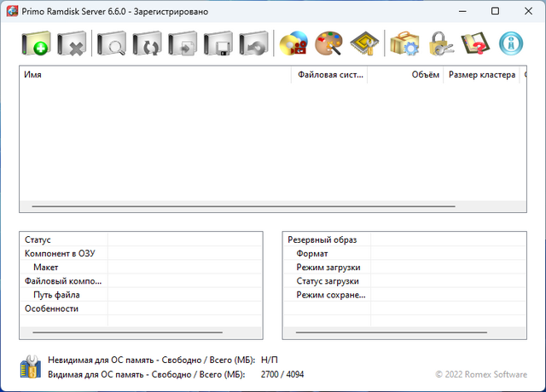Open the image tools camera-disc icon

tap(293, 43)
